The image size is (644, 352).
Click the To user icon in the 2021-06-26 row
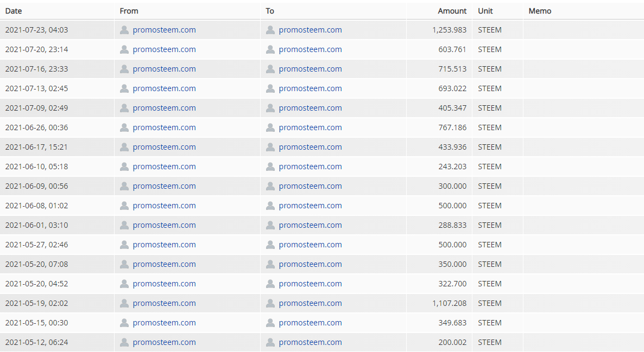pyautogui.click(x=270, y=127)
